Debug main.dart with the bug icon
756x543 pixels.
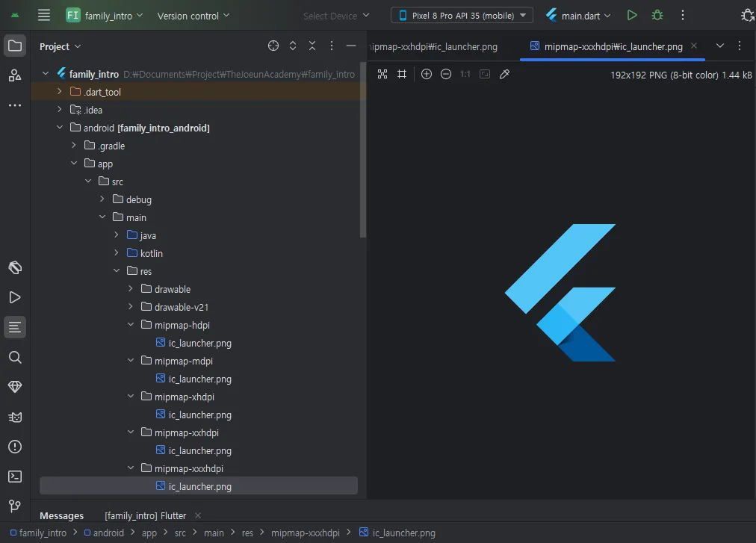click(x=657, y=16)
